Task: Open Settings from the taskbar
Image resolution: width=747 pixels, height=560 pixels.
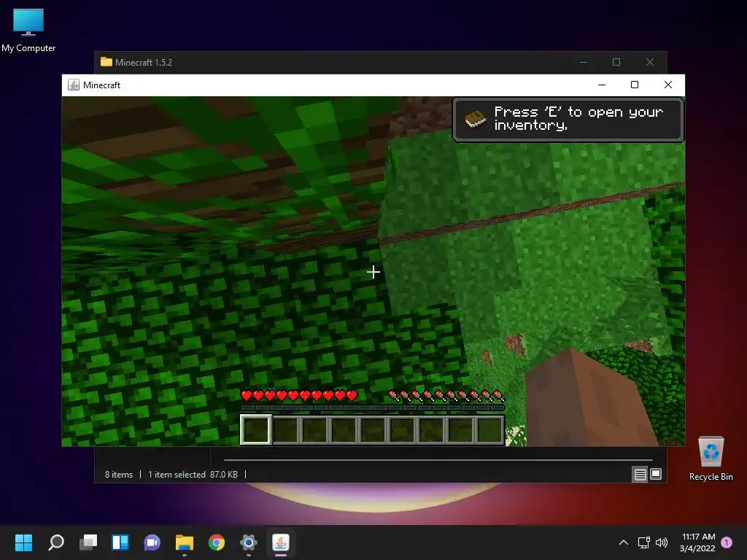Action: [x=249, y=542]
